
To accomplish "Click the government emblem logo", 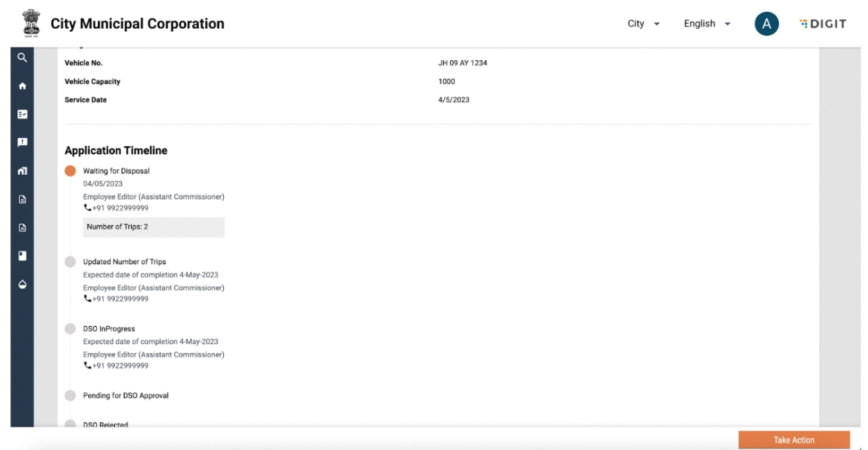I will tap(31, 24).
